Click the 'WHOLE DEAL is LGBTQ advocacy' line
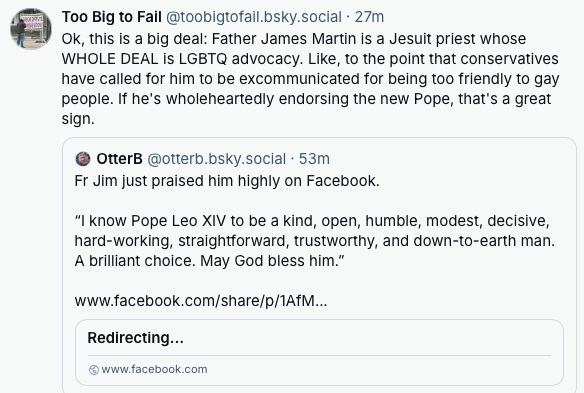Viewport: 584px width, 393px height. click(x=310, y=59)
